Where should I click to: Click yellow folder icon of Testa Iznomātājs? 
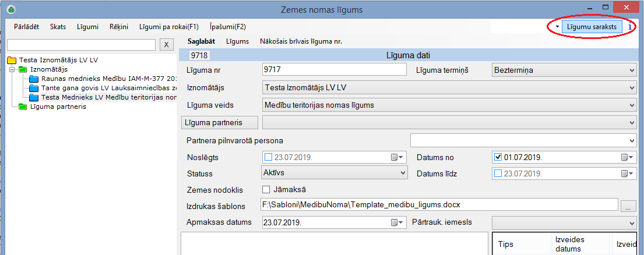pyautogui.click(x=12, y=61)
